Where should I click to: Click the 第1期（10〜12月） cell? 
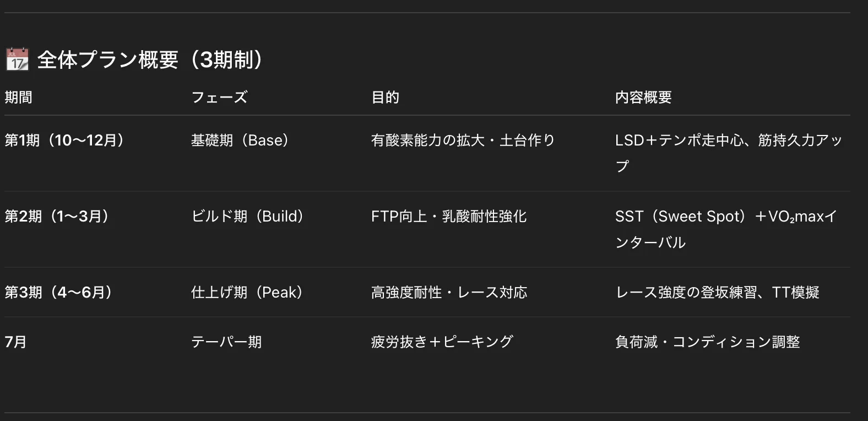click(x=64, y=141)
